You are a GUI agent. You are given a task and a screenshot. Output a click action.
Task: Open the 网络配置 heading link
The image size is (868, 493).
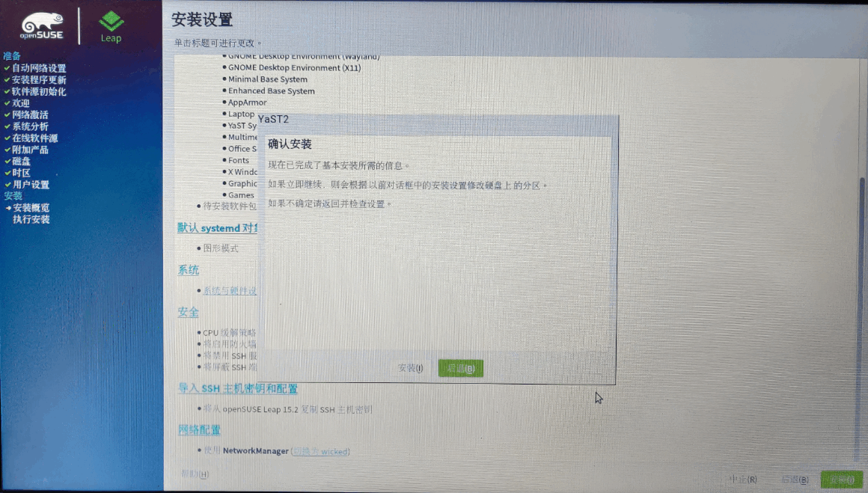point(199,430)
